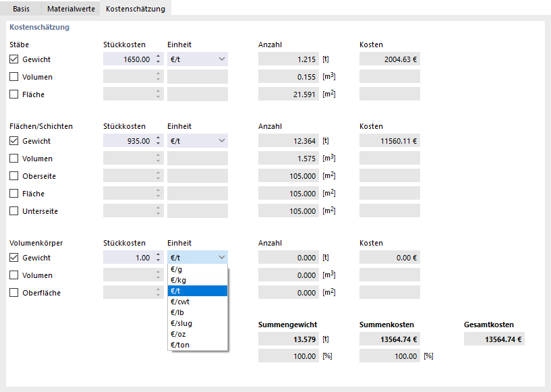Choose €/oz from the unit list
The height and width of the screenshot is (392, 551).
coord(198,334)
